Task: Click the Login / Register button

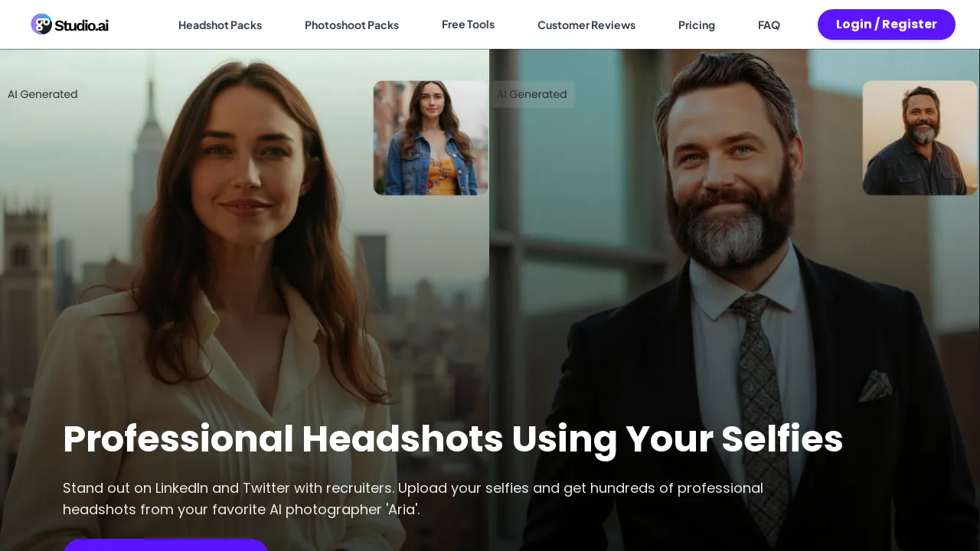Action: [887, 24]
